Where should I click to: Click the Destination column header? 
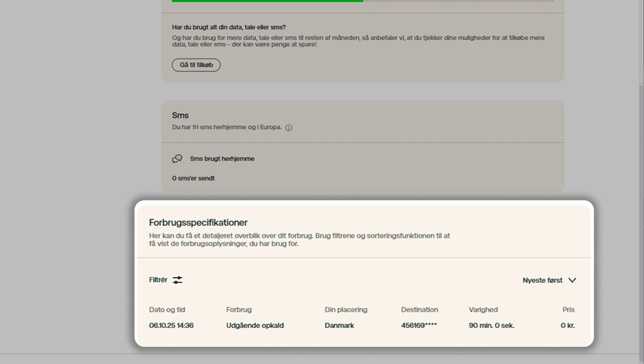point(420,310)
